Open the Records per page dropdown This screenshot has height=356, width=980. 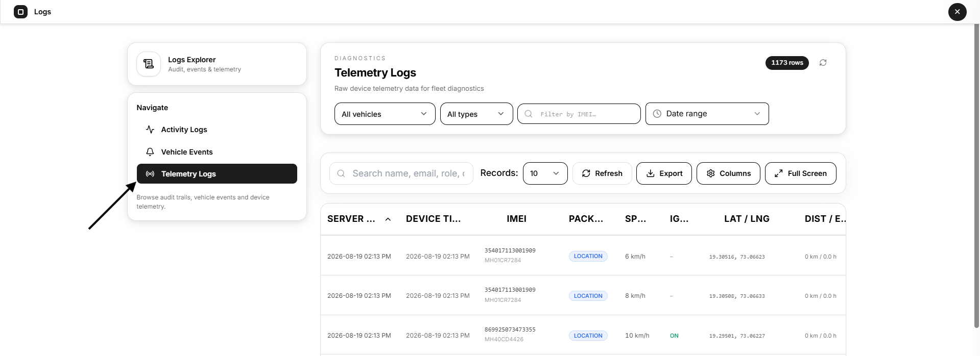tap(545, 173)
